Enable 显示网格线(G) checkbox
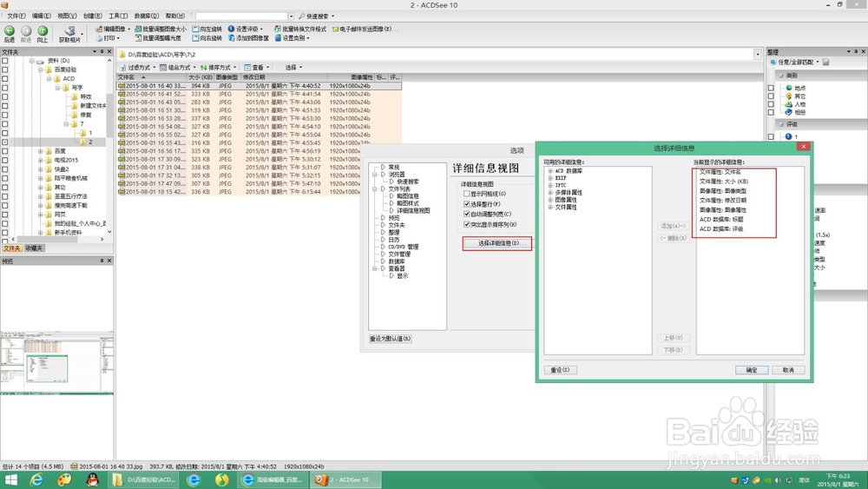 (x=467, y=194)
